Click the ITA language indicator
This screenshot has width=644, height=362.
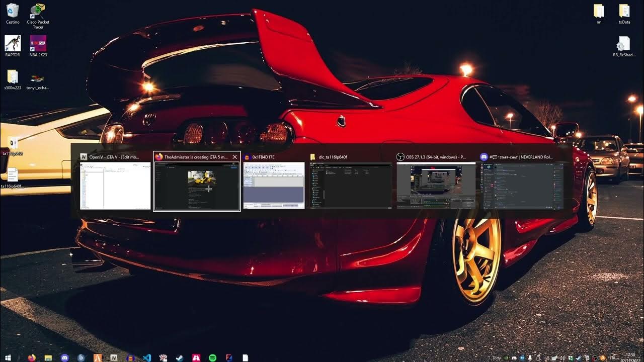[x=612, y=357]
